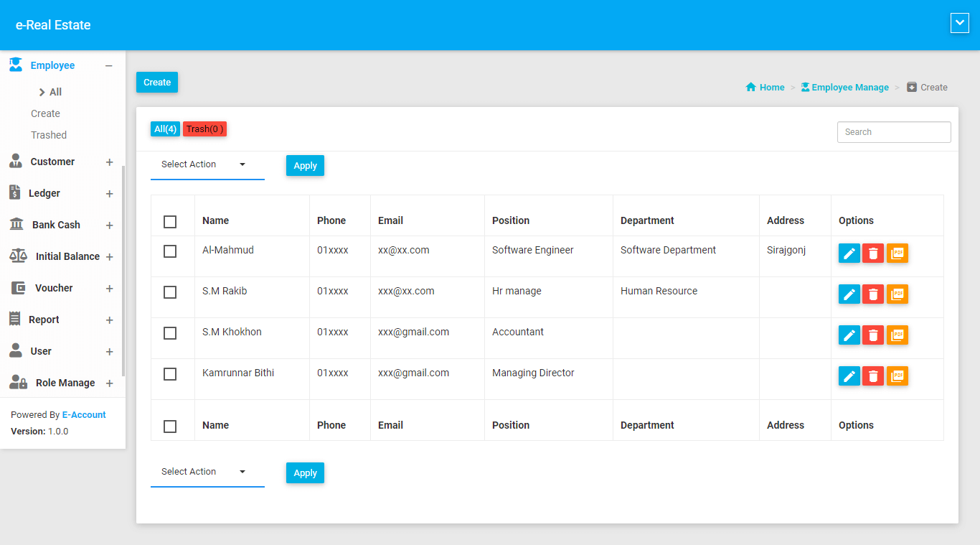Screen dimensions: 980x545
Task: Click the Home icon in breadcrumb
Action: click(x=751, y=88)
